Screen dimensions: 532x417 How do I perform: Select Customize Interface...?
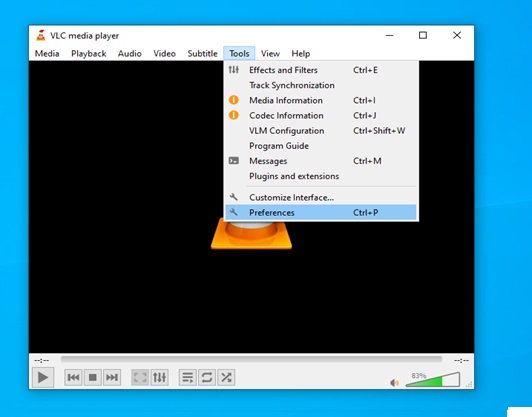coord(321,197)
